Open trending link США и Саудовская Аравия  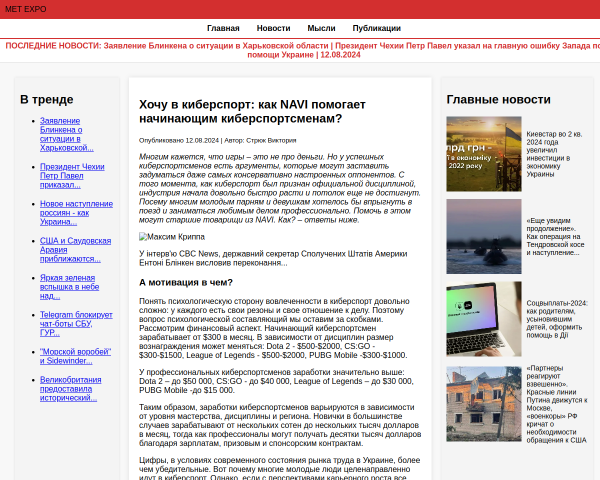pos(75,250)
